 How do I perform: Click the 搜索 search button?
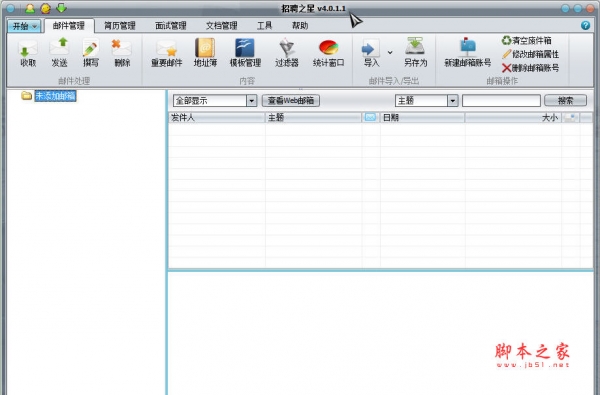(565, 101)
